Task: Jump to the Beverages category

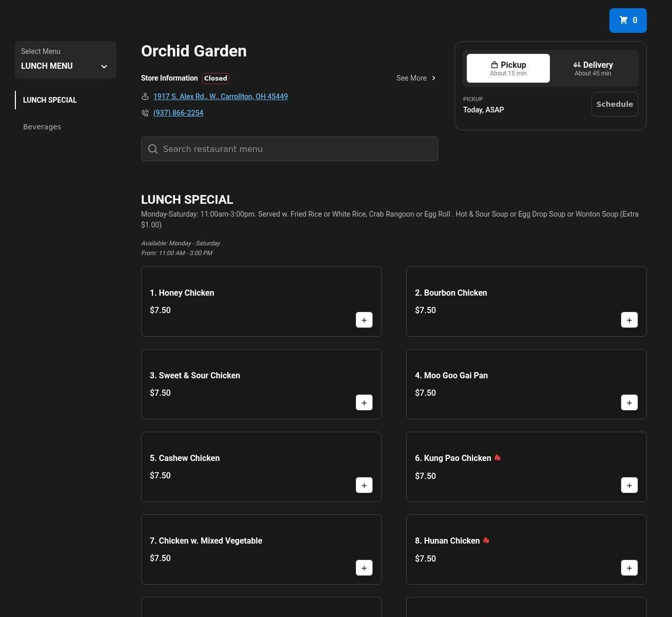Action: click(x=42, y=127)
